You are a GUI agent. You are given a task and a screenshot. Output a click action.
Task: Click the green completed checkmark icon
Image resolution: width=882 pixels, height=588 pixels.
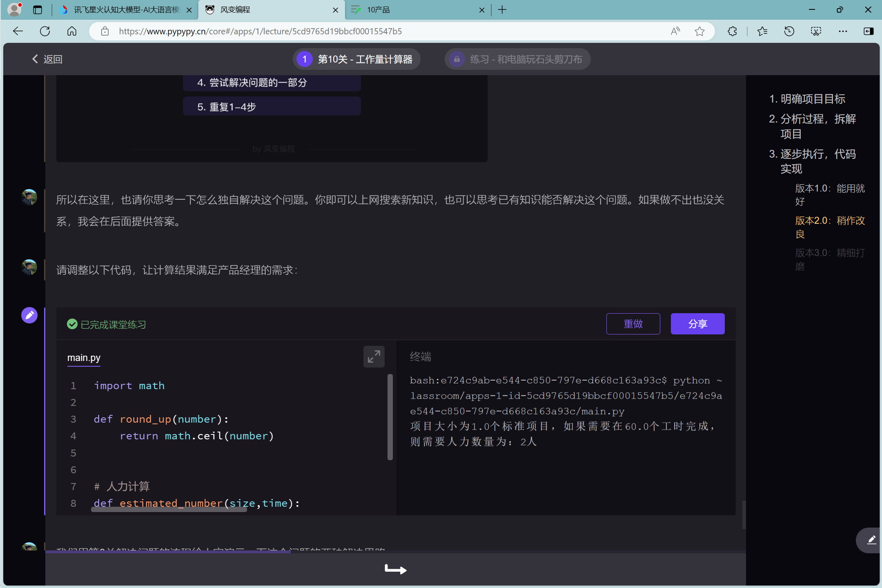pos(72,324)
